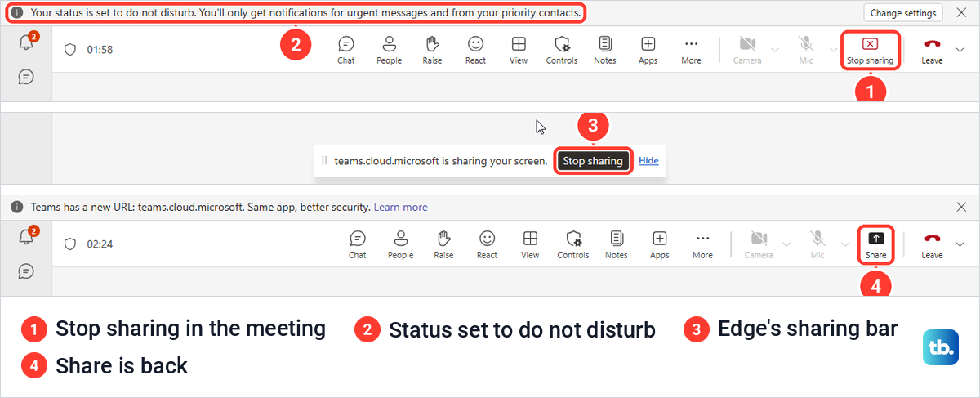The height and width of the screenshot is (398, 980).
Task: Open Controls in the 02:24 meeting toolbar
Action: pos(573,244)
